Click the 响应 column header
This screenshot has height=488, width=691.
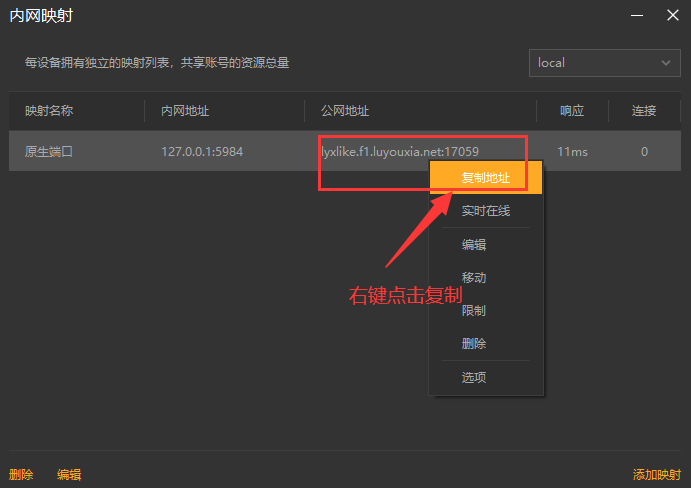pos(572,111)
